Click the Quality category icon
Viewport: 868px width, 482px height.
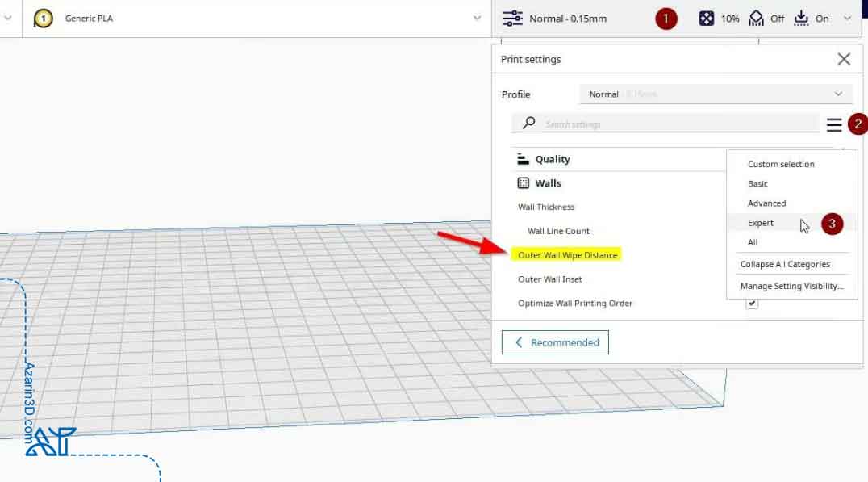click(523, 159)
